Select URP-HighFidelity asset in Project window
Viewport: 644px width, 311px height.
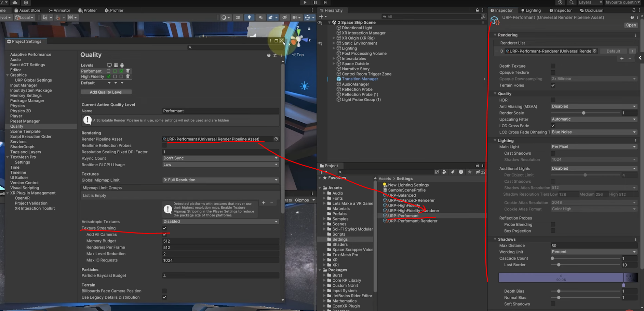pyautogui.click(x=404, y=206)
